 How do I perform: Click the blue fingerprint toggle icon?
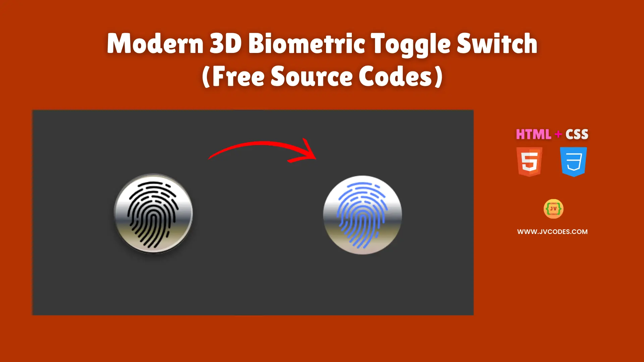pyautogui.click(x=362, y=215)
